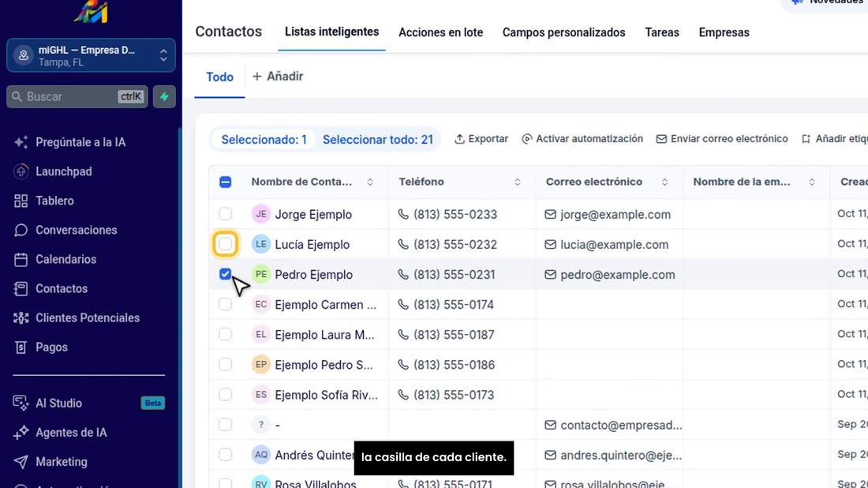
Task: Check the box for Ejemplo Laura M.
Action: click(226, 334)
